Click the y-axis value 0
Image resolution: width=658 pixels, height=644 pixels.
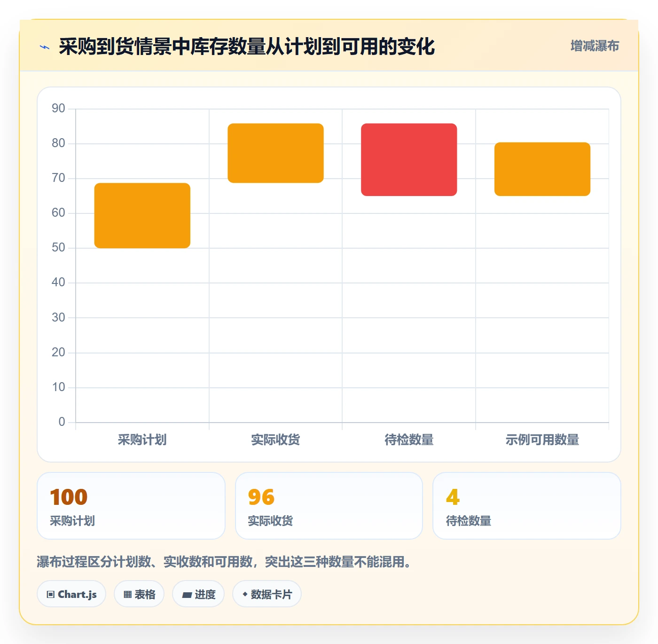[62, 422]
